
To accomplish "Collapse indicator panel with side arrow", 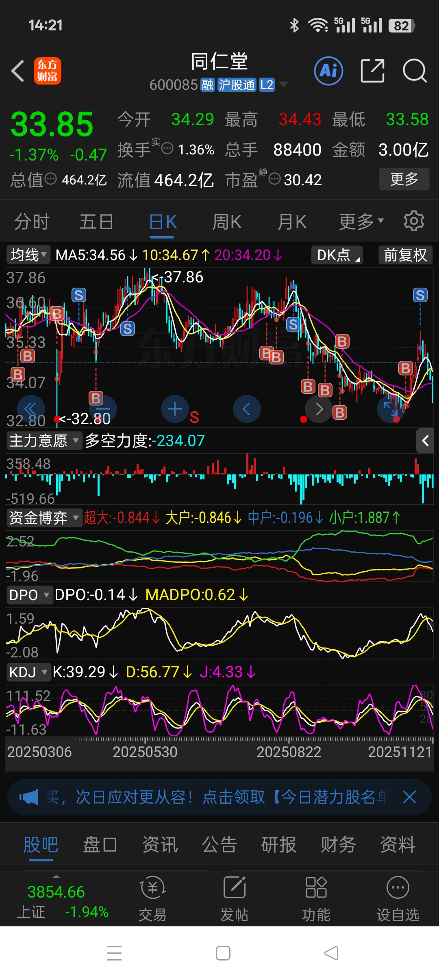I will [x=425, y=440].
